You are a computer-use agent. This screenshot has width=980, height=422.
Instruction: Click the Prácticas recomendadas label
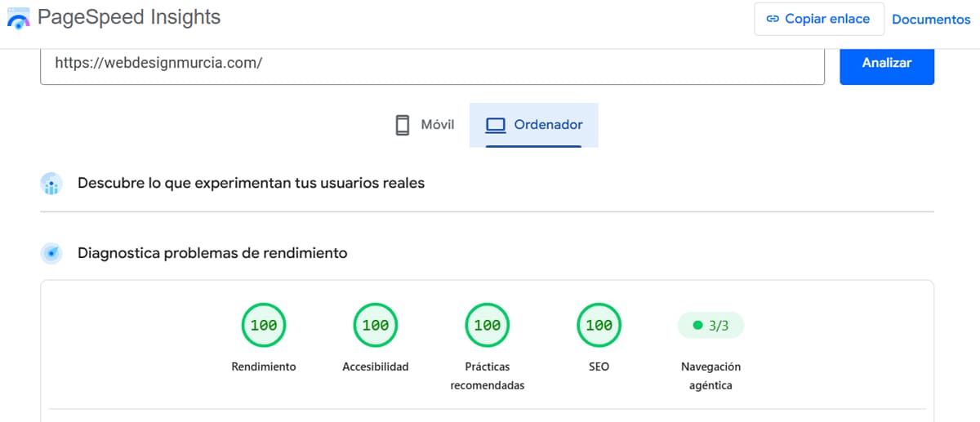[x=488, y=376]
